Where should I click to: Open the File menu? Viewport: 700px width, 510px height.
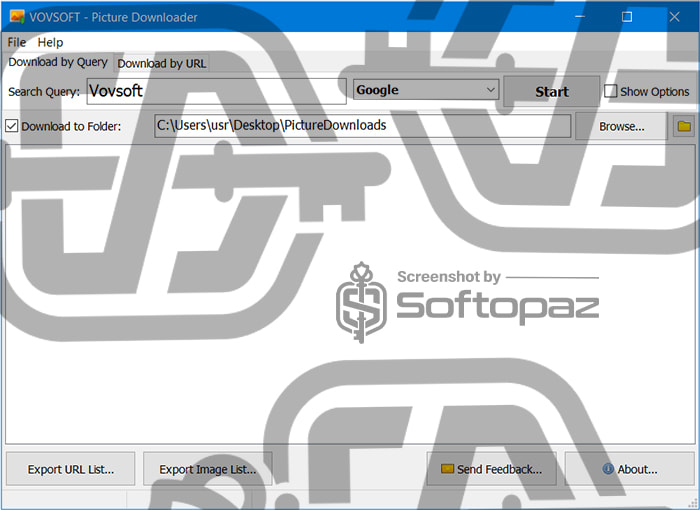point(17,42)
